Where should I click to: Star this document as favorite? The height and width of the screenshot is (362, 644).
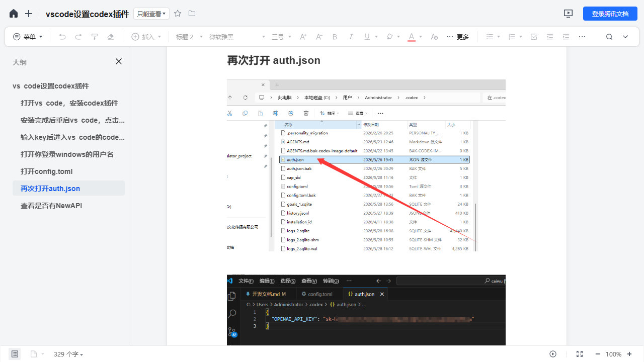[x=178, y=14]
